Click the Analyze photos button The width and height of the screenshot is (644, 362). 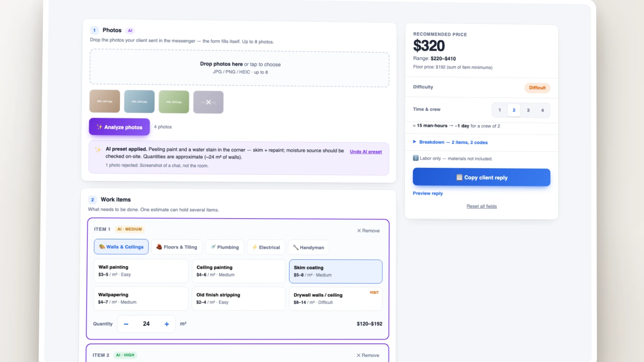[119, 127]
